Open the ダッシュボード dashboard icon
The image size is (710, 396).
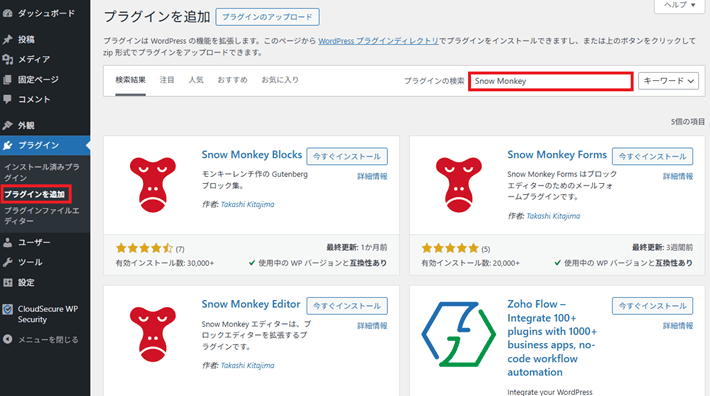click(x=8, y=13)
